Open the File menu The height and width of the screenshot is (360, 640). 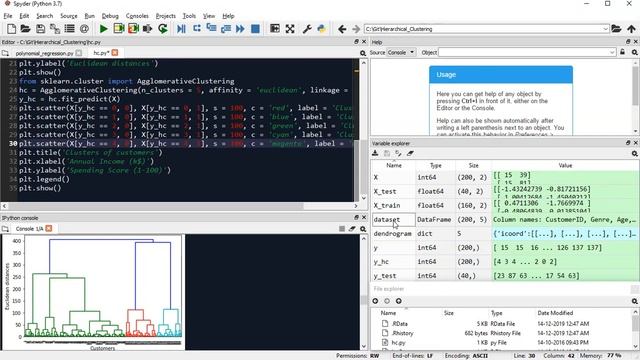point(8,16)
